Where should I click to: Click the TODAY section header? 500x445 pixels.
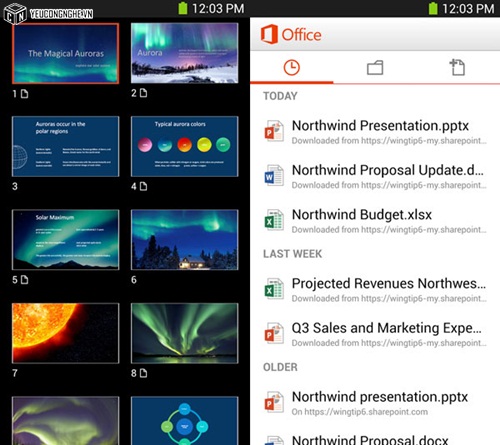280,96
